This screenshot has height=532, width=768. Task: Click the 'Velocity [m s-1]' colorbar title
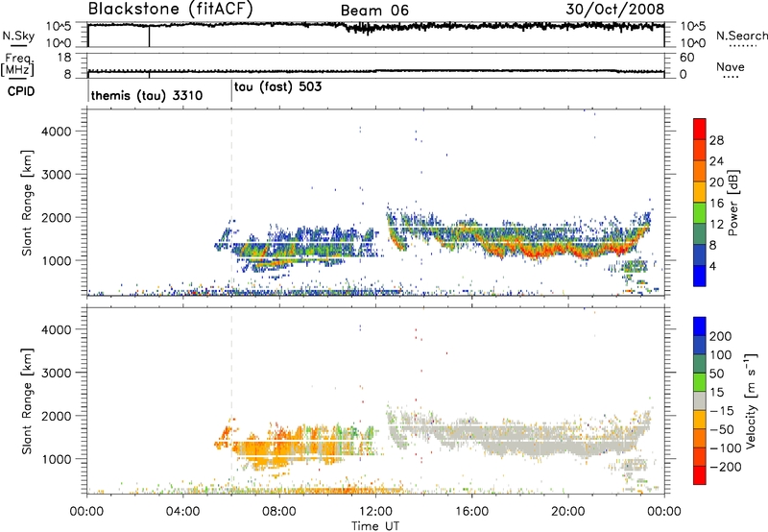point(750,400)
